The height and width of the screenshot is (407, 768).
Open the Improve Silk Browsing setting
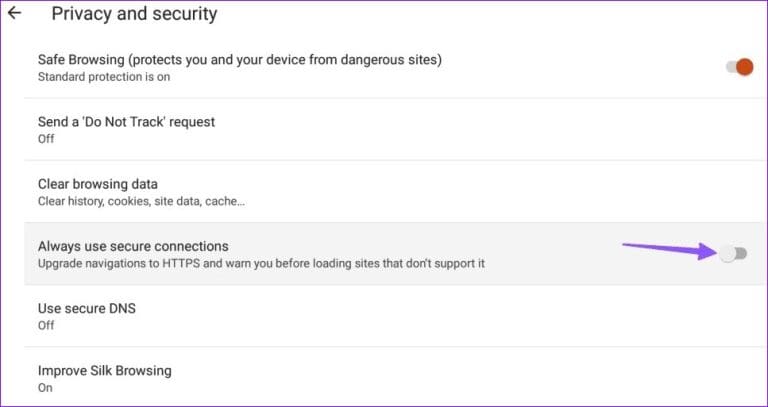(x=104, y=370)
